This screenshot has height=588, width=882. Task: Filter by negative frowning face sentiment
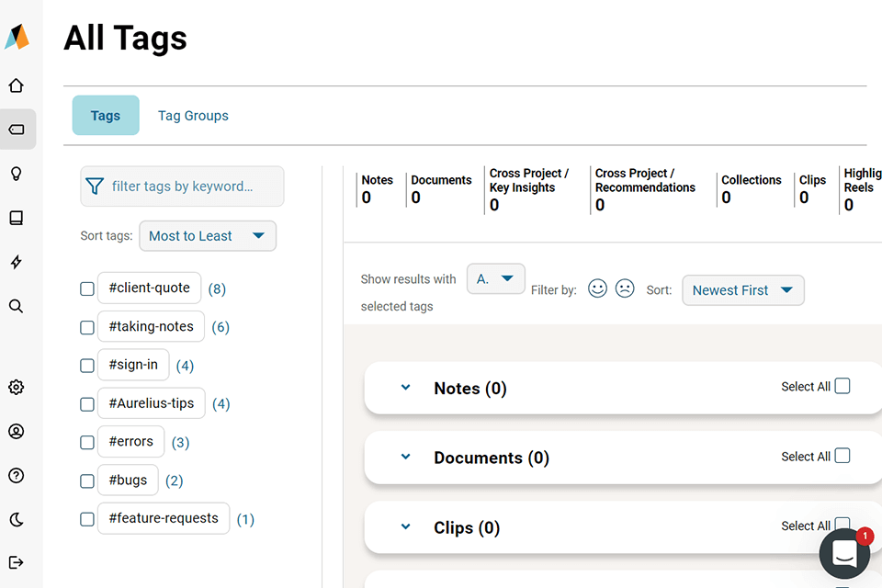pos(625,288)
